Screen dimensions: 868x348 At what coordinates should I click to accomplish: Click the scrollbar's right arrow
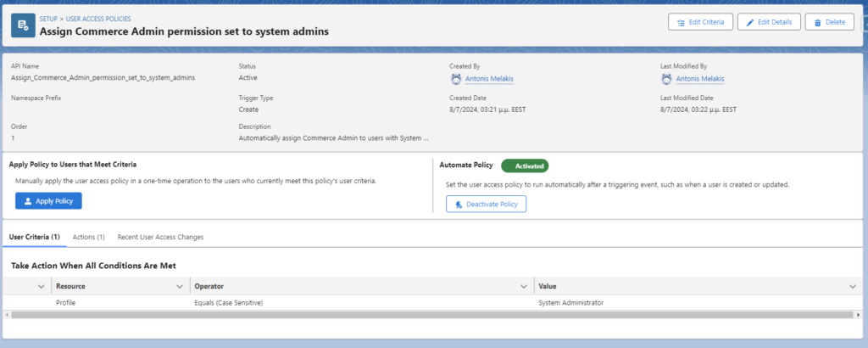click(859, 314)
